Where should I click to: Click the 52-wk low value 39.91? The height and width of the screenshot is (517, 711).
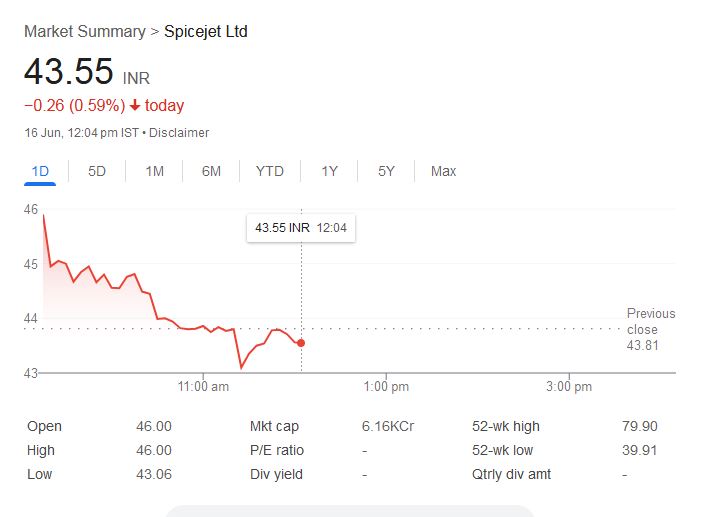639,450
